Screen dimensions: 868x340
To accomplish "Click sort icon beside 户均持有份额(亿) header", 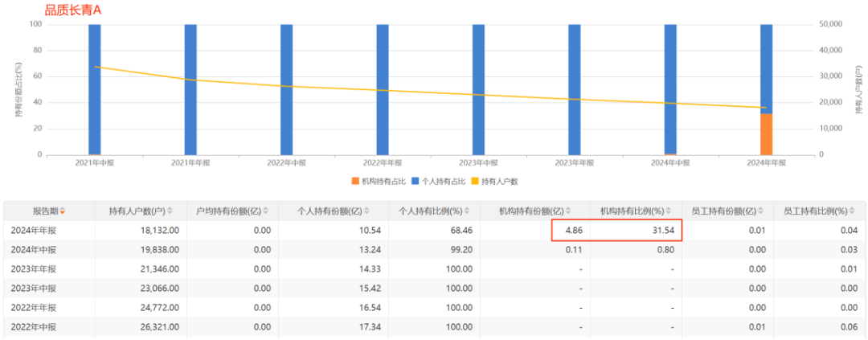I will coord(265,211).
